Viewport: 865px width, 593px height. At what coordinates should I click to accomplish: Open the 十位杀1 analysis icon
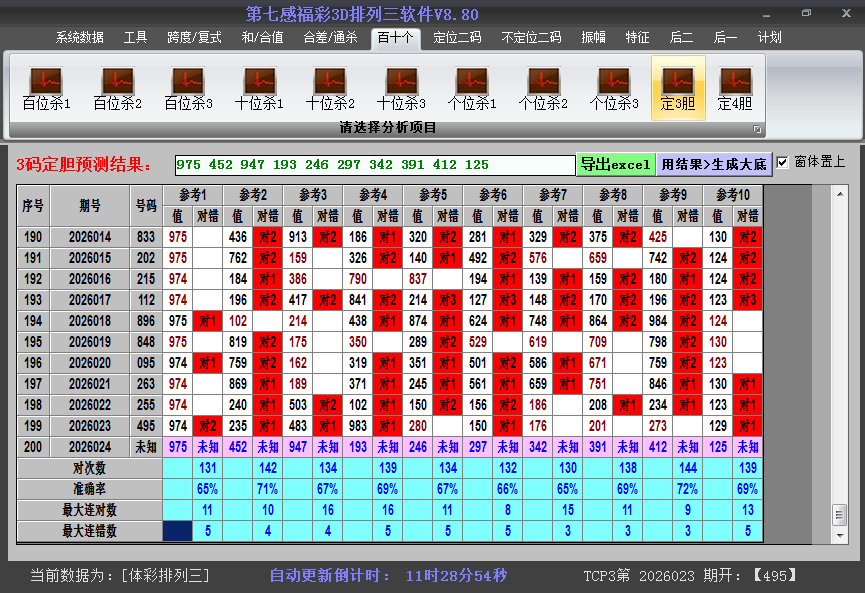[x=259, y=88]
